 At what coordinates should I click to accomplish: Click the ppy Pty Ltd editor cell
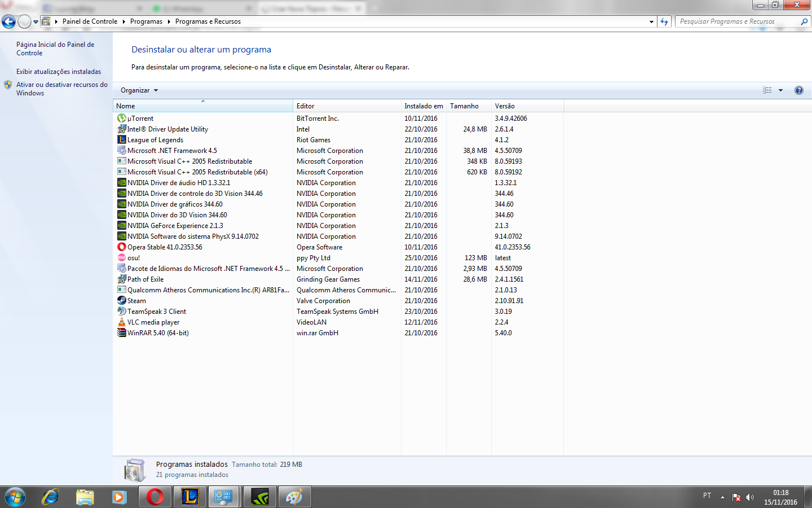(314, 258)
